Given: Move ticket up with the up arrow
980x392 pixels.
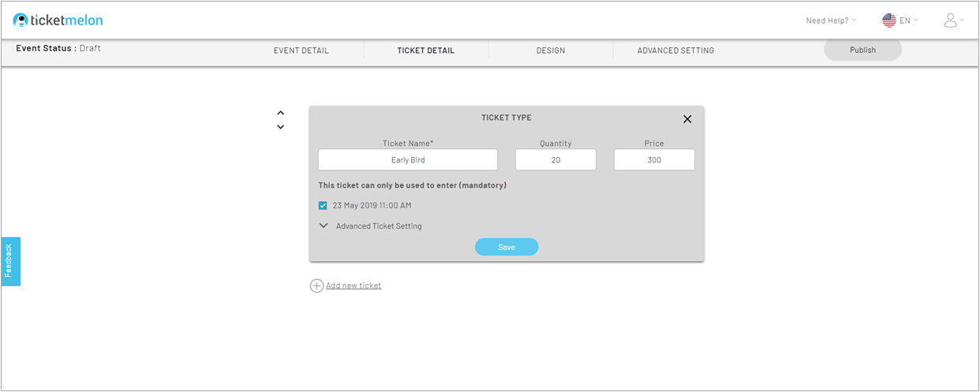Looking at the screenshot, I should [280, 113].
